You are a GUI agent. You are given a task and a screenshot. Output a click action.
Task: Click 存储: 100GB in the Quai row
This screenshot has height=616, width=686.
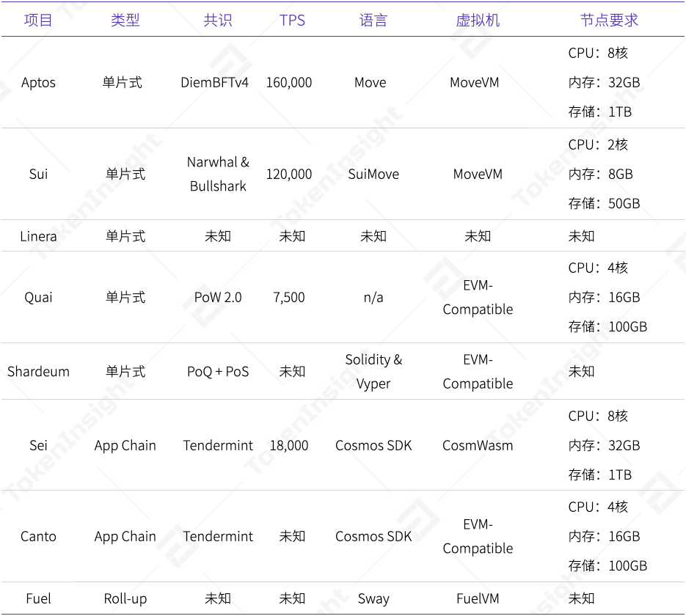(x=607, y=326)
